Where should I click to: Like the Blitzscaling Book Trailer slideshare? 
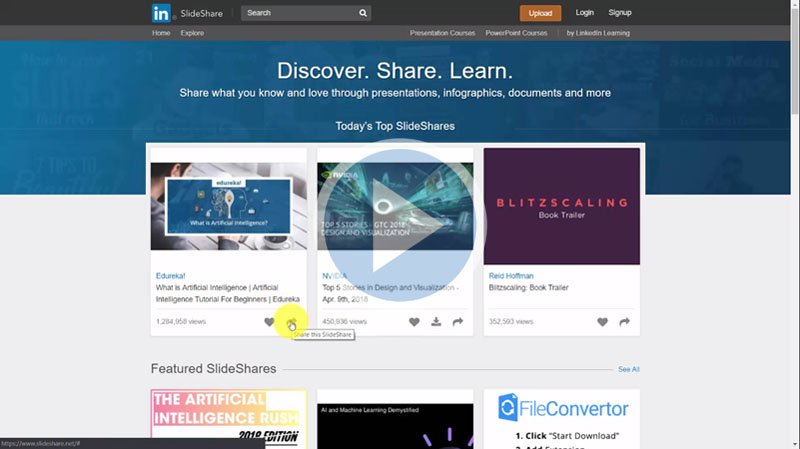(602, 322)
